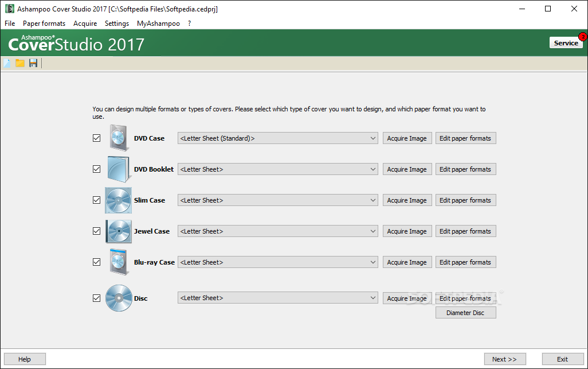Click Acquire Image for DVD Booklet
588x369 pixels.
coord(407,169)
